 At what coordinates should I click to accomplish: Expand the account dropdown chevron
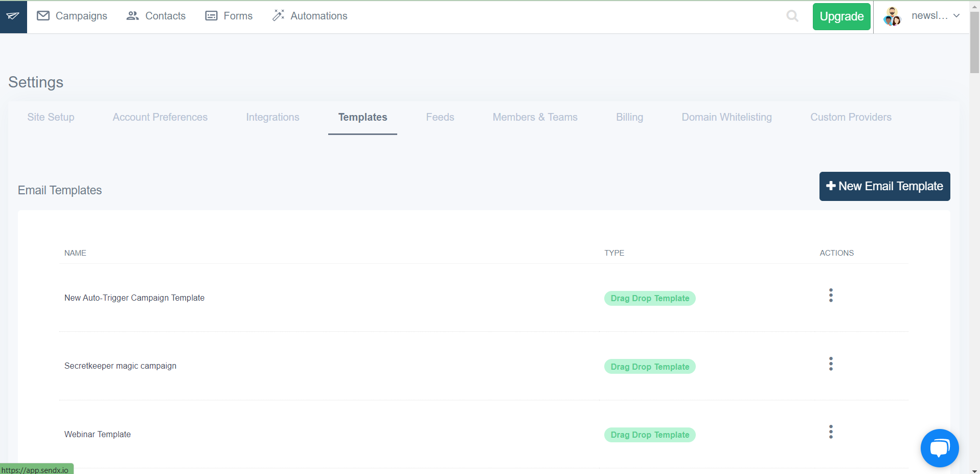point(956,16)
